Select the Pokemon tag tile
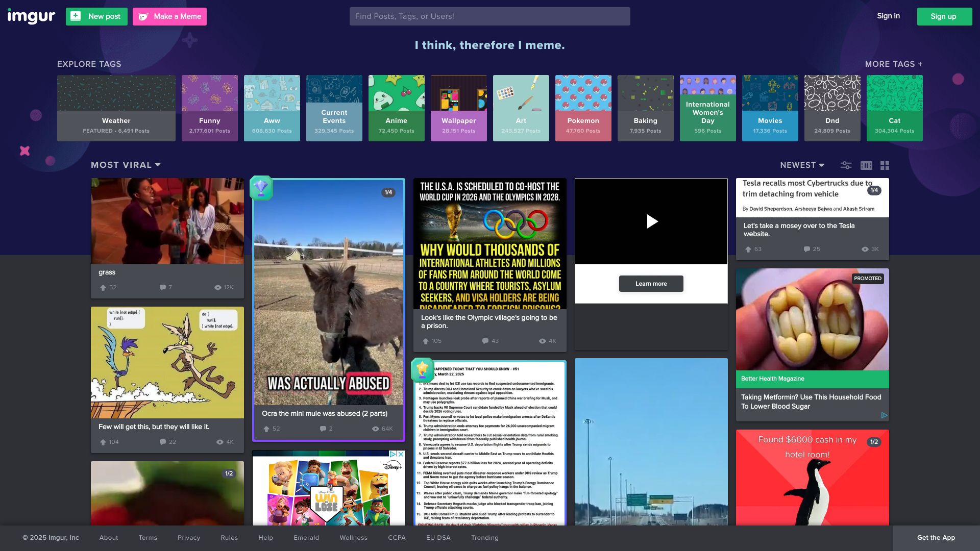 click(583, 108)
